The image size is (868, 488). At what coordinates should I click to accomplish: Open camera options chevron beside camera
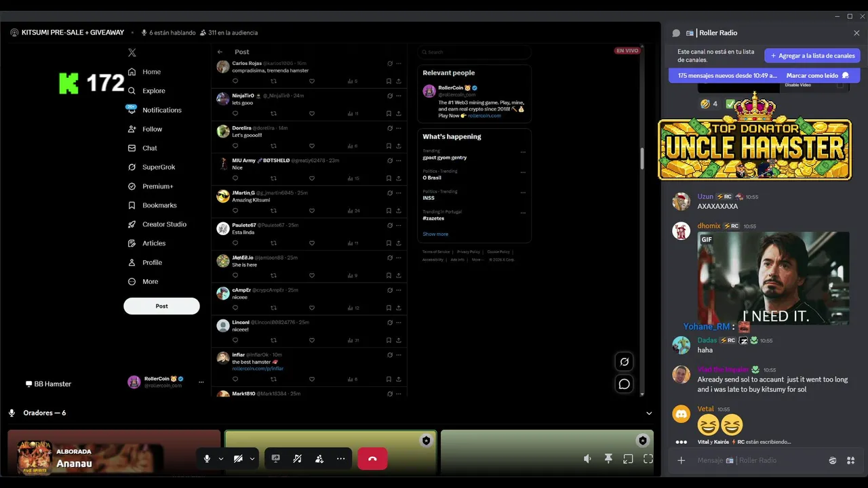click(x=252, y=459)
